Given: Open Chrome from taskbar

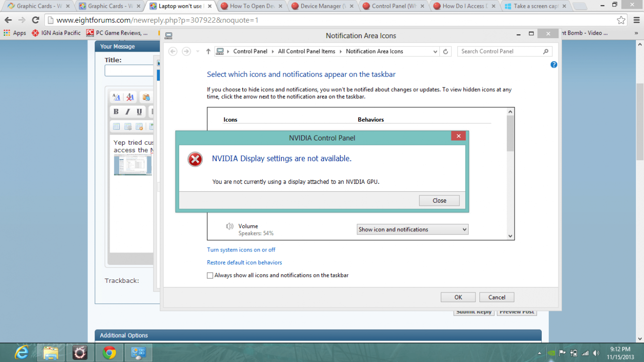Looking at the screenshot, I should tap(109, 353).
